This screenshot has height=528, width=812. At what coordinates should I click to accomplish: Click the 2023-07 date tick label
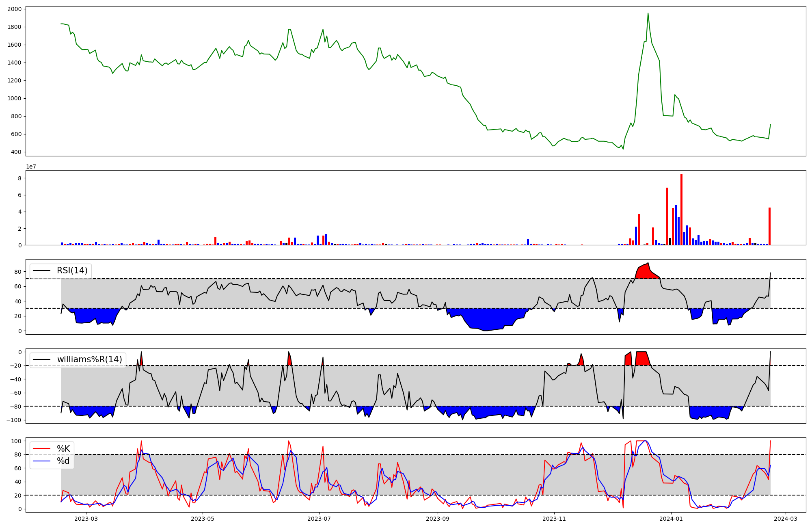click(x=319, y=519)
